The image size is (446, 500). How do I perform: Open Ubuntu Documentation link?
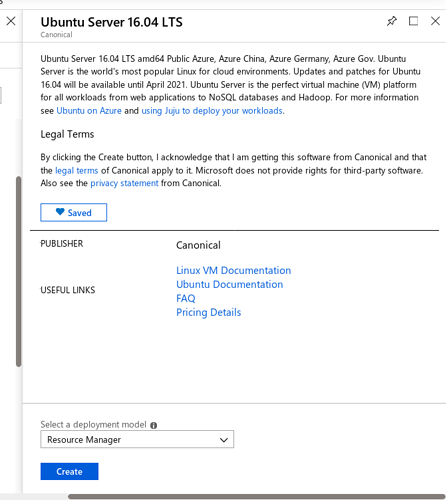click(x=230, y=284)
